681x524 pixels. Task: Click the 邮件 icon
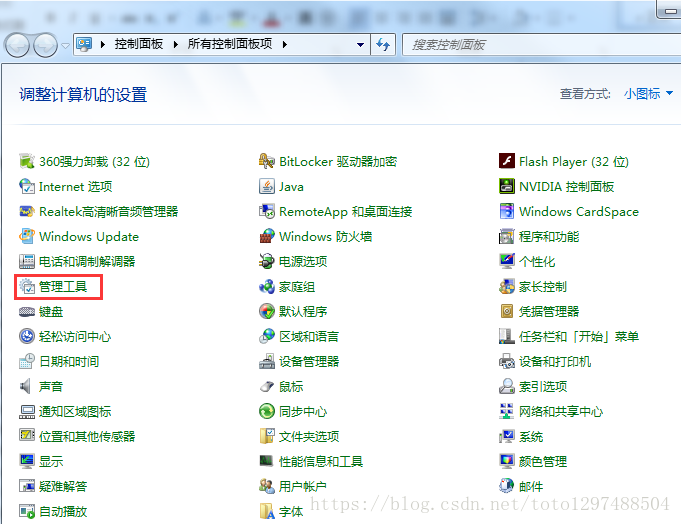click(506, 486)
